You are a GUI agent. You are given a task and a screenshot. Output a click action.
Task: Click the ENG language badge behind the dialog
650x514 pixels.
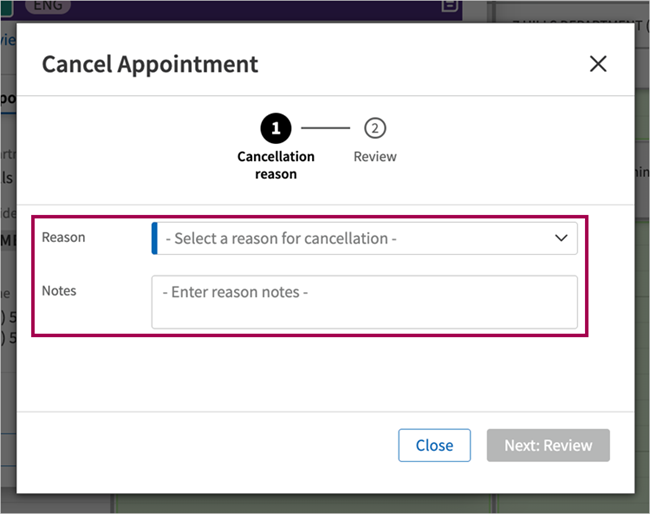[x=48, y=6]
